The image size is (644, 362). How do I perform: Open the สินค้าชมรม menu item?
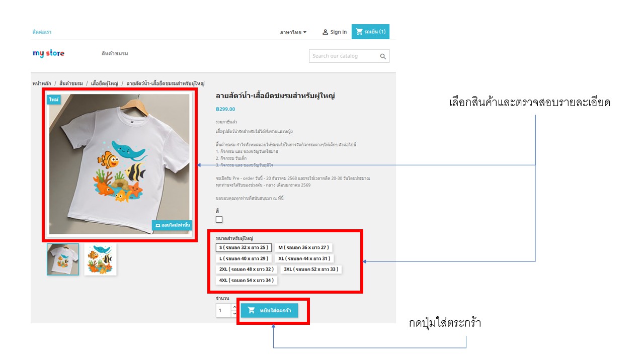click(115, 53)
